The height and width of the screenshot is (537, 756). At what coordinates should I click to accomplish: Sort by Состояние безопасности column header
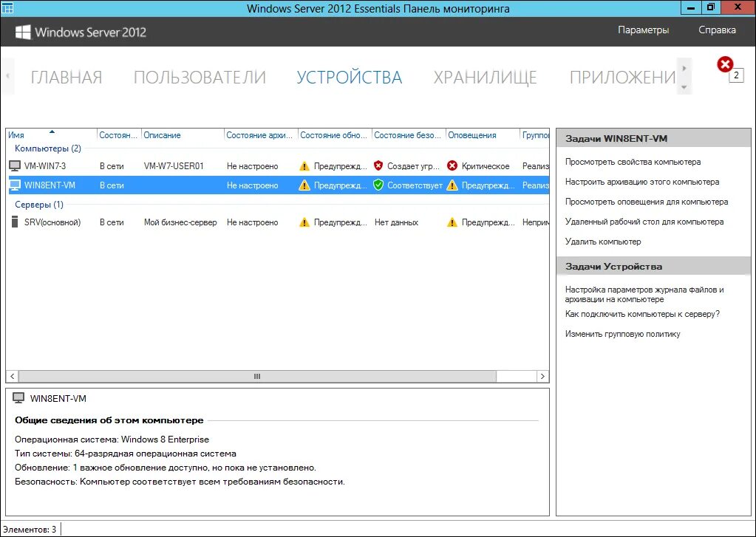click(x=409, y=135)
